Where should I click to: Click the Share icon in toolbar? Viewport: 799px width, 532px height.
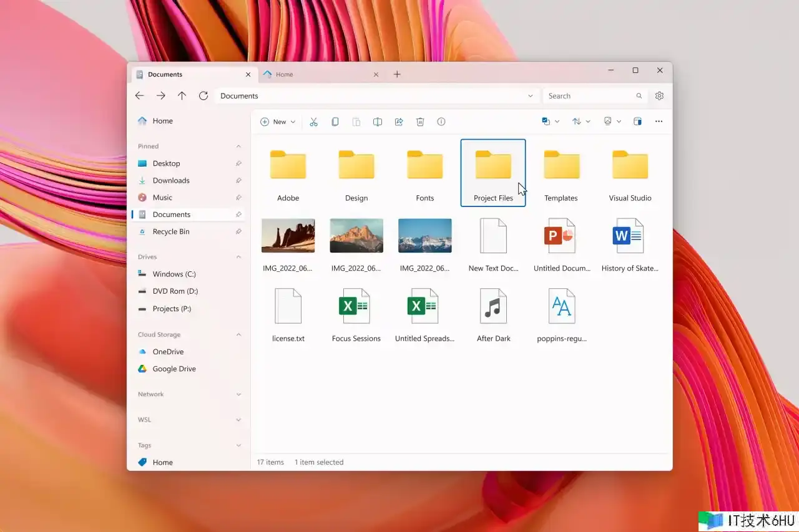(x=399, y=122)
